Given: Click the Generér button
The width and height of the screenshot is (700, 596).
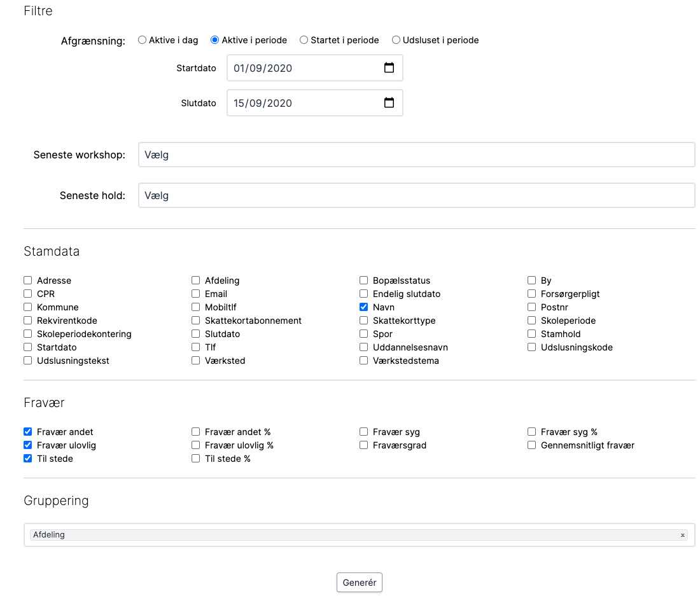Looking at the screenshot, I should pos(360,582).
